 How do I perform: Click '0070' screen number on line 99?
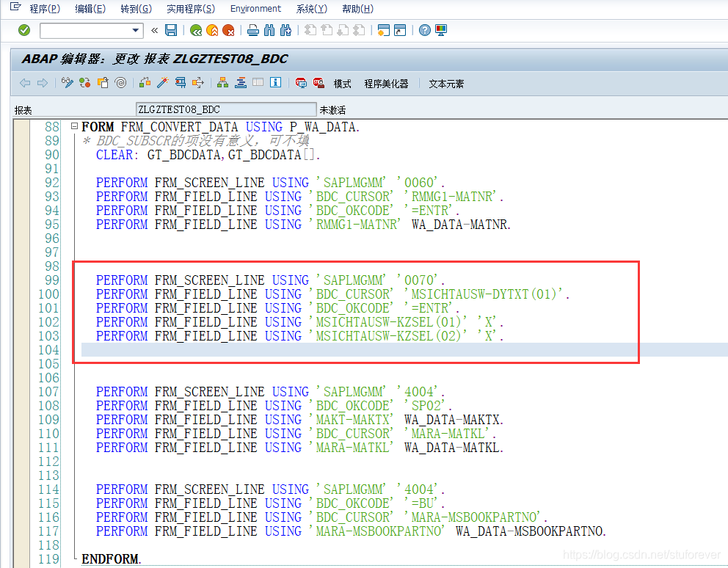click(419, 280)
